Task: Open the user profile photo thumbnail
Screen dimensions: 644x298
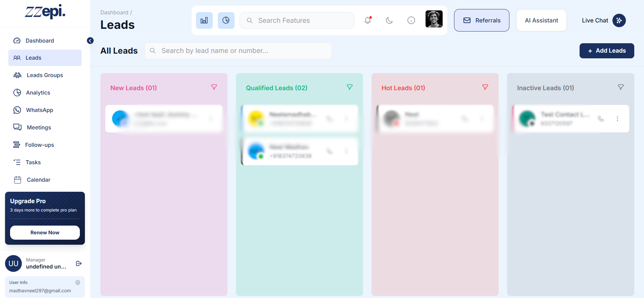Action: pyautogui.click(x=434, y=19)
